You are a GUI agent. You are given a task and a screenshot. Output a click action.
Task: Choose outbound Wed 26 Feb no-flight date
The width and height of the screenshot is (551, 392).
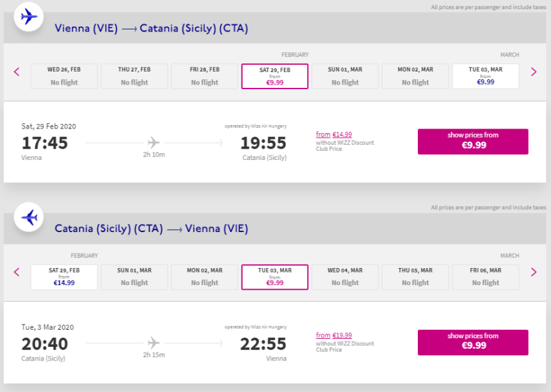pyautogui.click(x=64, y=76)
